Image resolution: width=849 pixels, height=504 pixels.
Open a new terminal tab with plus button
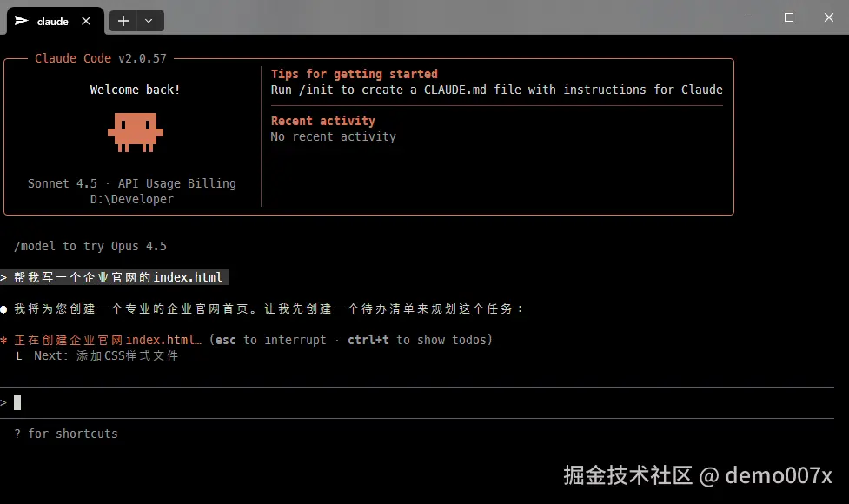[123, 21]
